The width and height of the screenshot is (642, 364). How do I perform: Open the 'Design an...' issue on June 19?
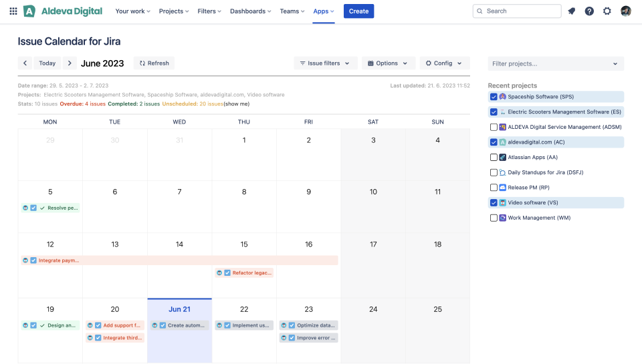point(50,325)
